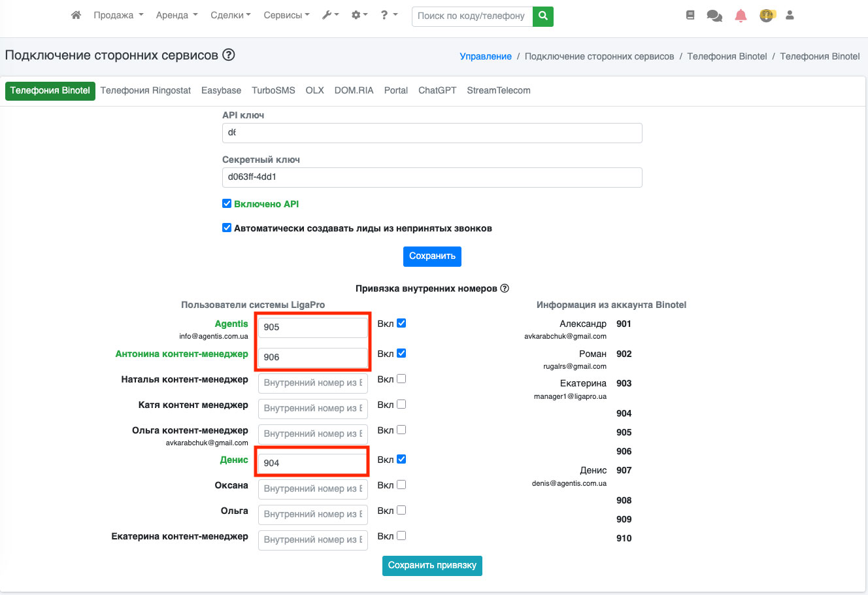868x595 pixels.
Task: Click help icon beside page title
Action: tap(228, 55)
